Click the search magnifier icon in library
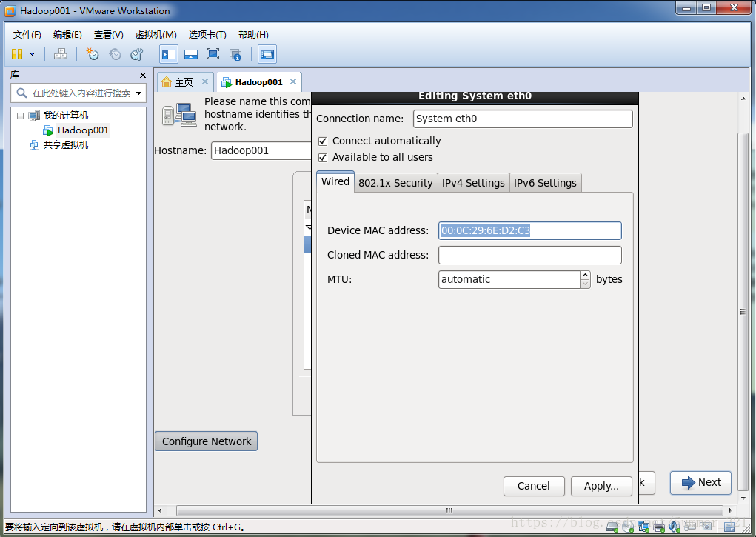The width and height of the screenshot is (756, 537). click(21, 93)
